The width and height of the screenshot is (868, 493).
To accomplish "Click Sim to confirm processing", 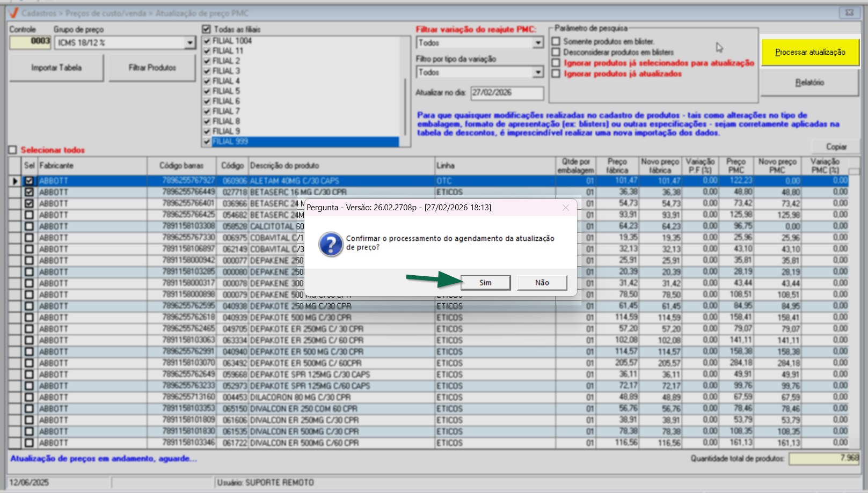I will click(485, 283).
